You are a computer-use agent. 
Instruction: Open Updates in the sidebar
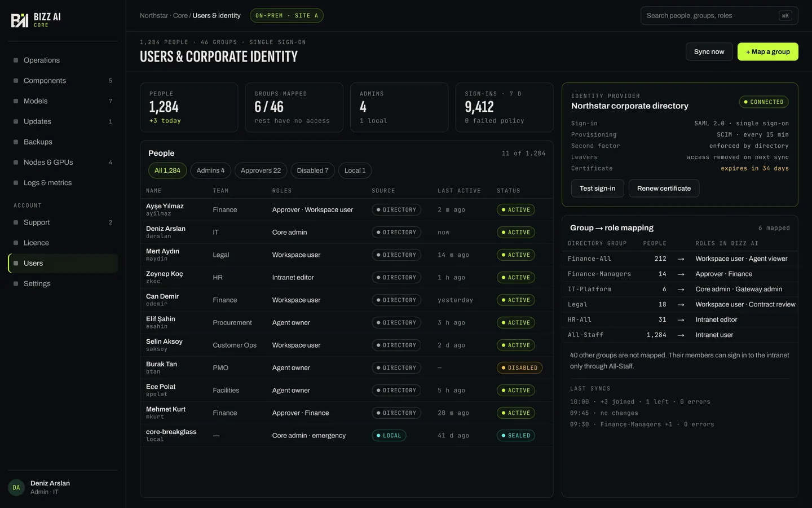coord(63,121)
